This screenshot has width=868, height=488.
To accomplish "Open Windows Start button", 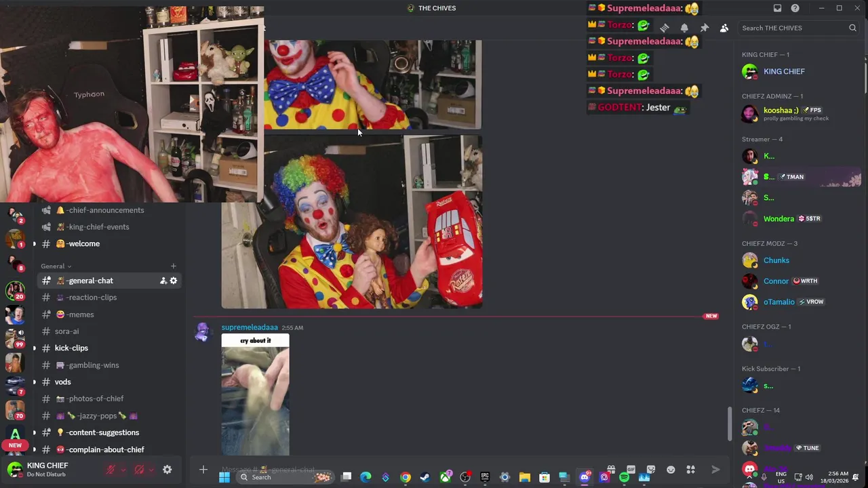I will click(224, 477).
